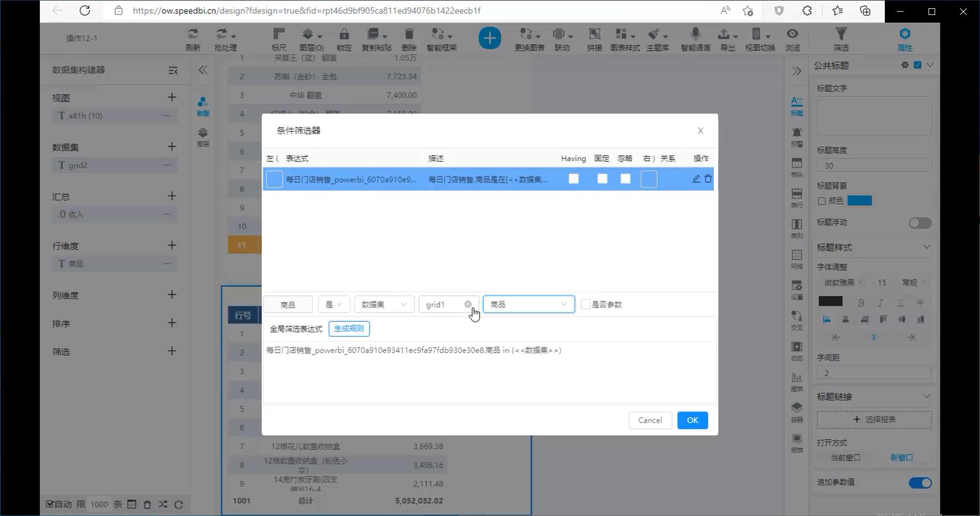Open the 是 operator dropdown
Viewport: 980px width, 516px height.
334,304
